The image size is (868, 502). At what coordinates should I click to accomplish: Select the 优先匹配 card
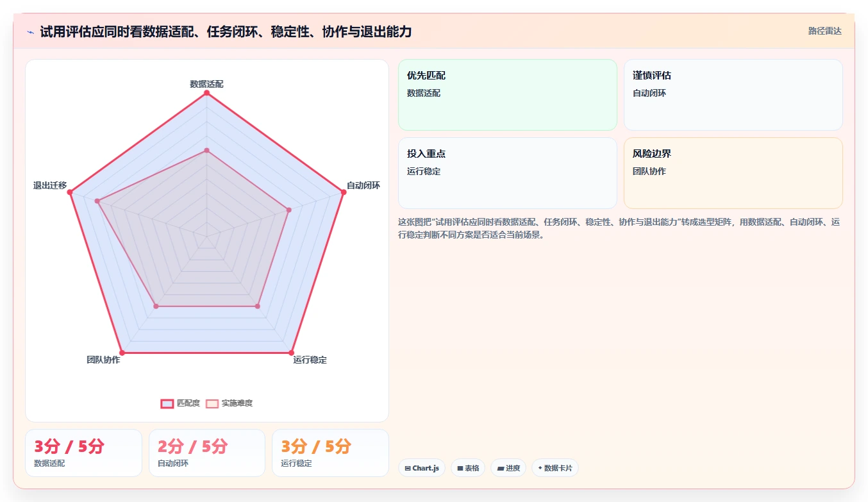pos(508,95)
